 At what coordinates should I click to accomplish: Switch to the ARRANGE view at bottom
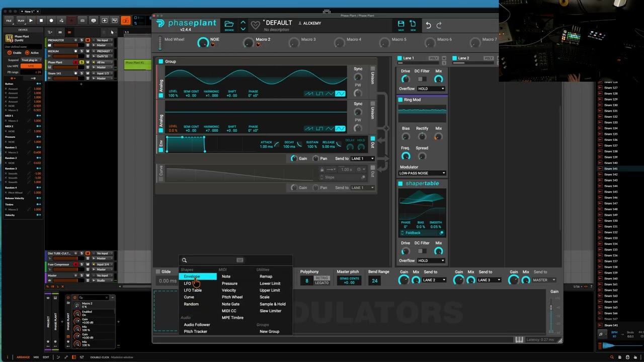[x=23, y=357]
